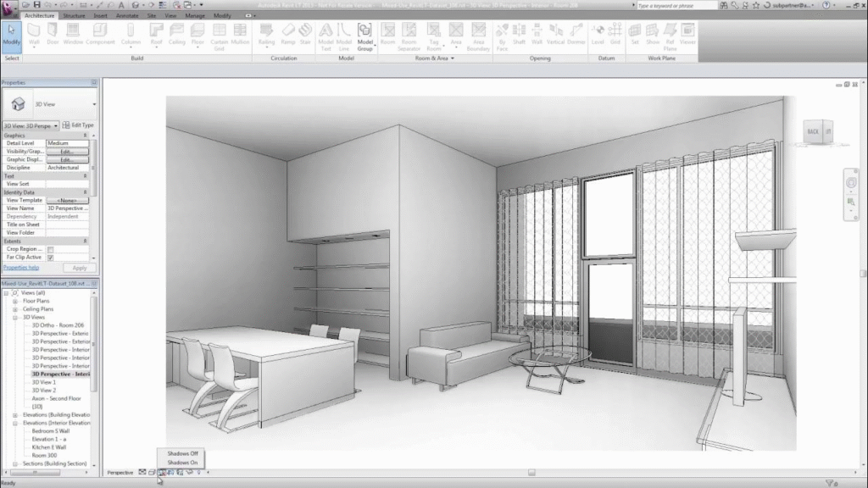Collapse the Graphics section in Properties
This screenshot has width=868, height=488.
[x=85, y=136]
